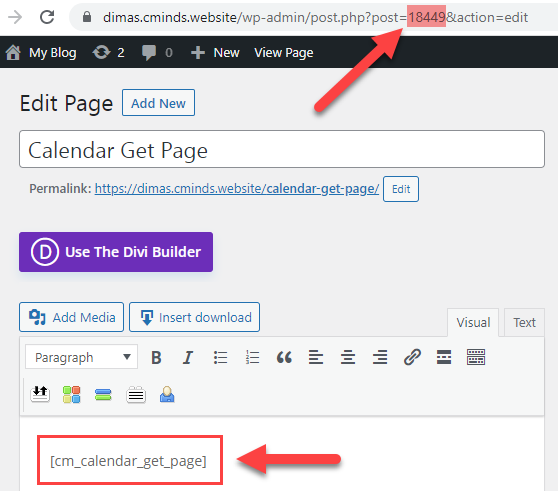The height and width of the screenshot is (491, 558).
Task: Open the insert link tool
Action: point(412,357)
